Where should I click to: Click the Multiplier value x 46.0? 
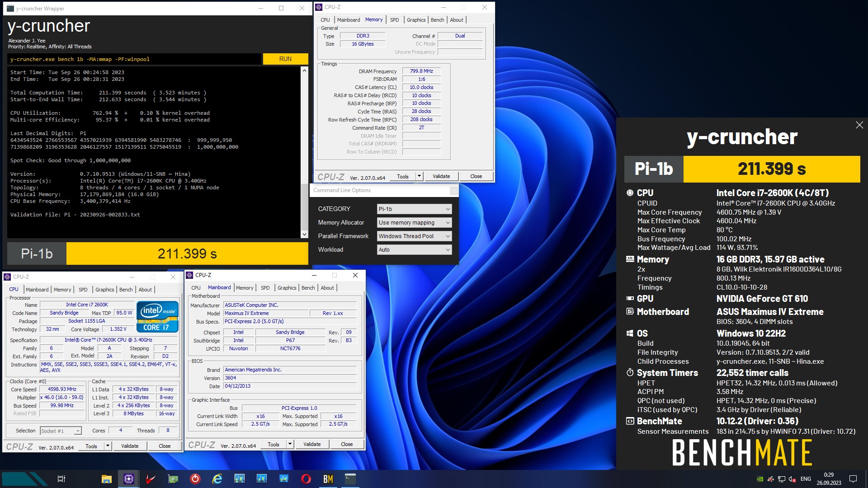coord(62,397)
